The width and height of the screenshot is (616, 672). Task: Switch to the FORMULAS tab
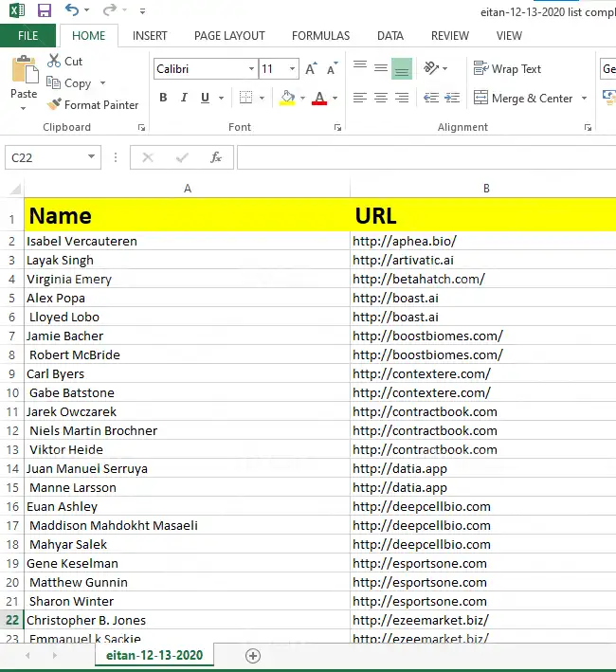[x=320, y=36]
